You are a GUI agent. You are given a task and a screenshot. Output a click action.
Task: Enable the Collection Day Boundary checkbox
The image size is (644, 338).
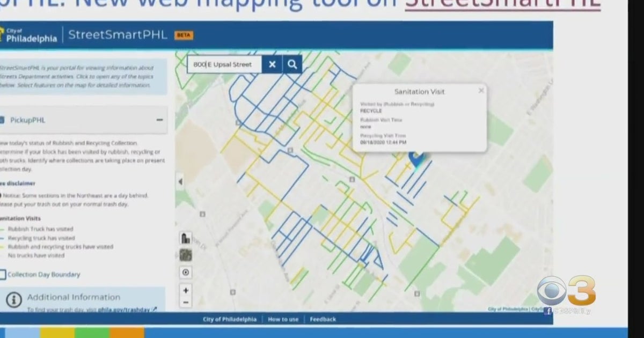(x=2, y=275)
